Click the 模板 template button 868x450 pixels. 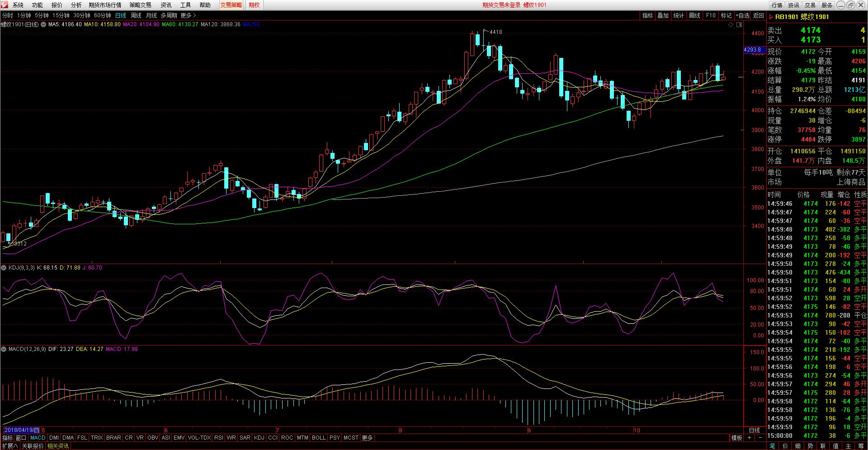tap(737, 438)
